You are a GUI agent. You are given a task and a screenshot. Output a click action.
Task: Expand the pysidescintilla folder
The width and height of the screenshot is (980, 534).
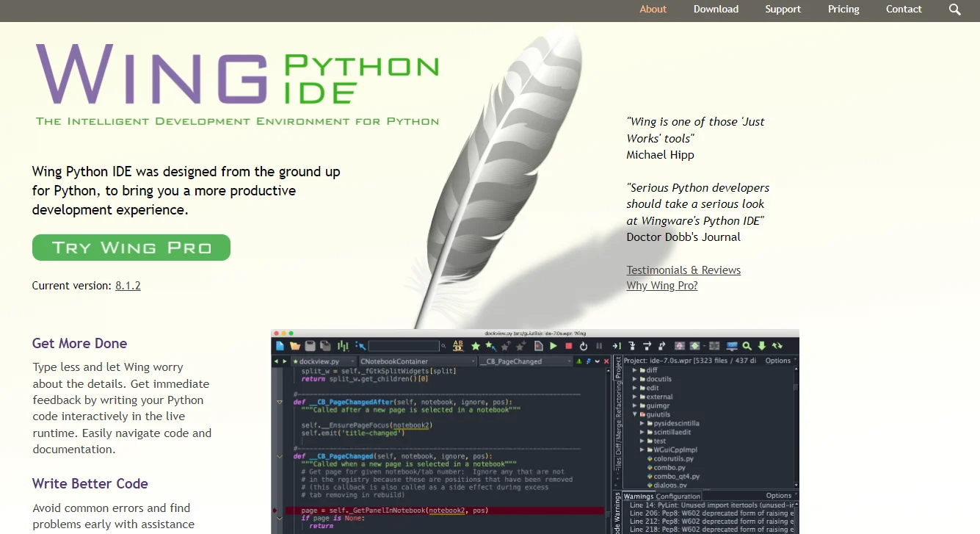point(642,423)
